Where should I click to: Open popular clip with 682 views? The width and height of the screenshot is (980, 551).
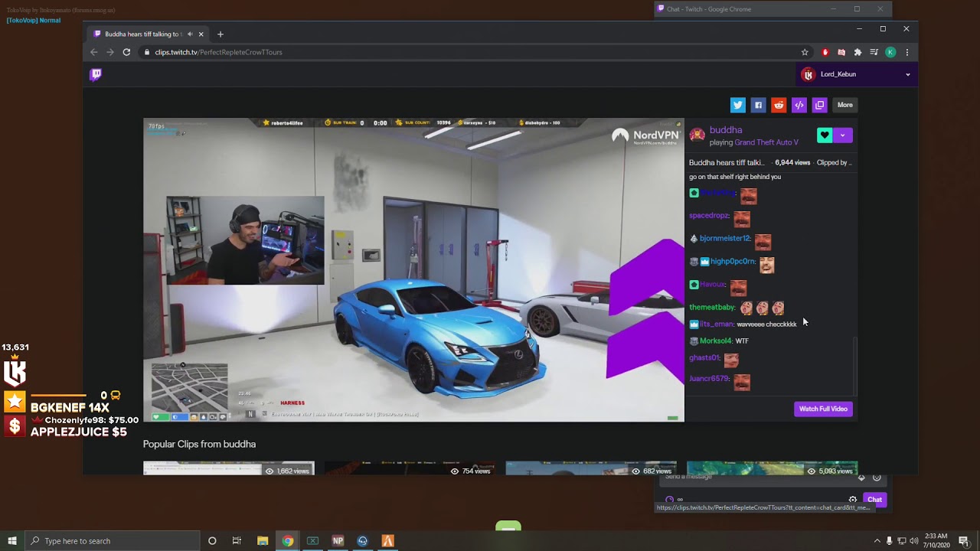click(591, 468)
